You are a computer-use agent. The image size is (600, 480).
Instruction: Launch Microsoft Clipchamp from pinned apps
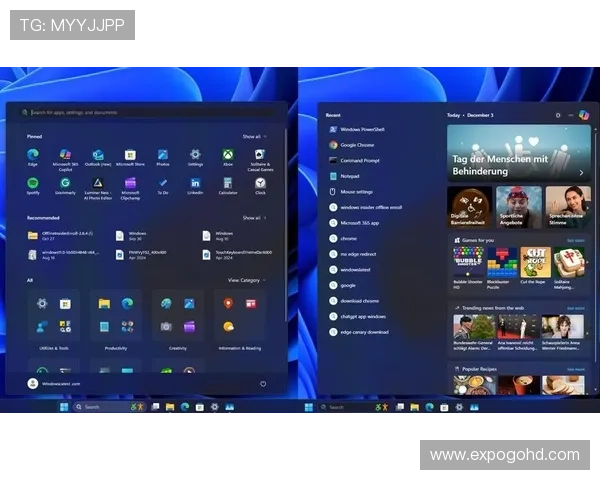point(130,184)
